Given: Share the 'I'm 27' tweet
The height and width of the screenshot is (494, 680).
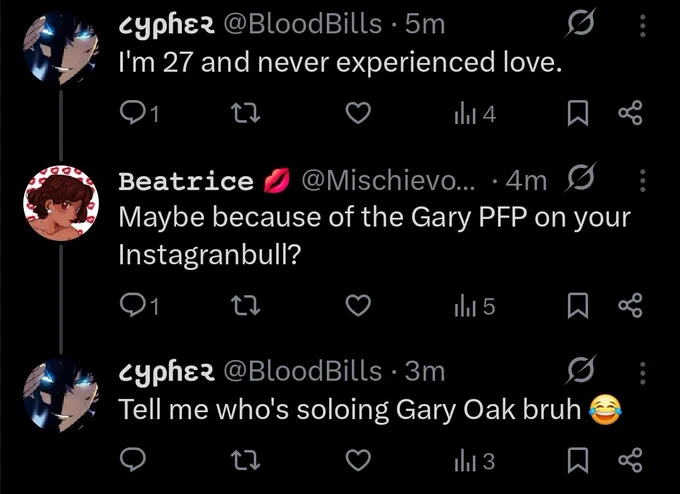Looking at the screenshot, I should (630, 113).
